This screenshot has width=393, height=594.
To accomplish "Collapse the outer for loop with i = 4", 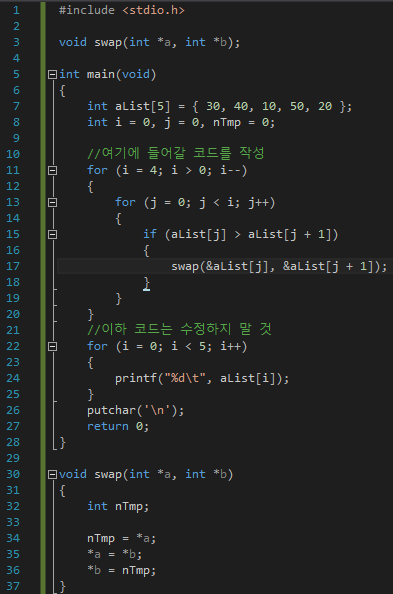I will 52,170.
